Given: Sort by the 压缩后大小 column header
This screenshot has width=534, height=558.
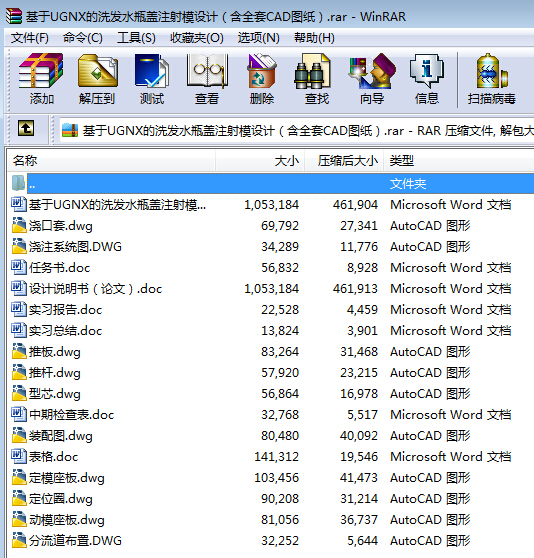Looking at the screenshot, I should click(344, 161).
